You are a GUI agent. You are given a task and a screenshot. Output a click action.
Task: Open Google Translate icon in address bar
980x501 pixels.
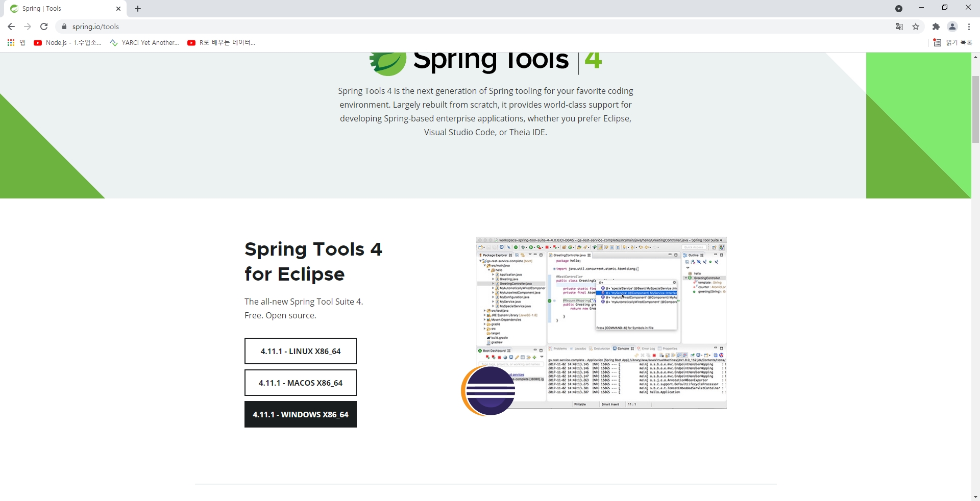coord(899,27)
